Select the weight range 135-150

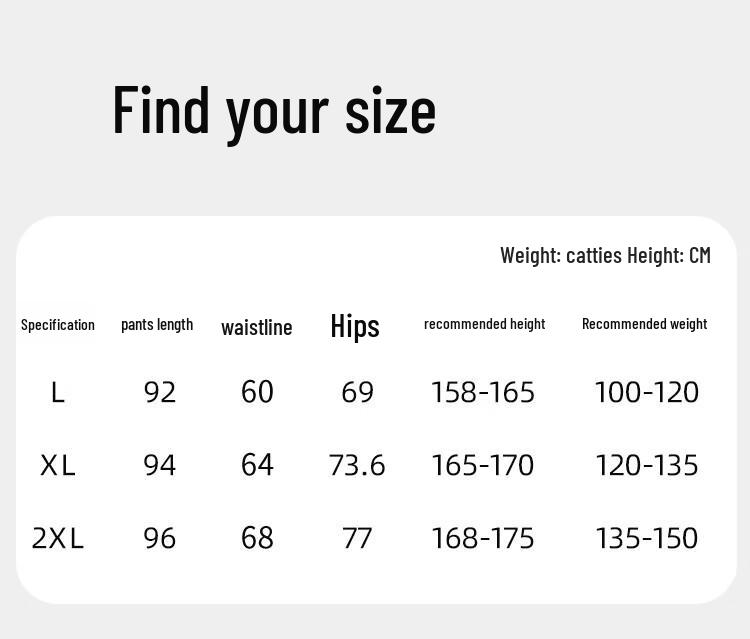[x=646, y=539]
